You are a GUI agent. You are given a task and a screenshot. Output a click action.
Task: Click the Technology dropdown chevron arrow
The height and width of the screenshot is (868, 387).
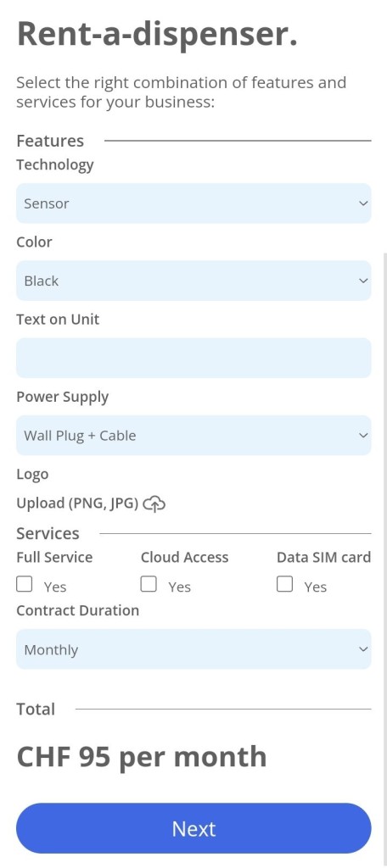363,203
